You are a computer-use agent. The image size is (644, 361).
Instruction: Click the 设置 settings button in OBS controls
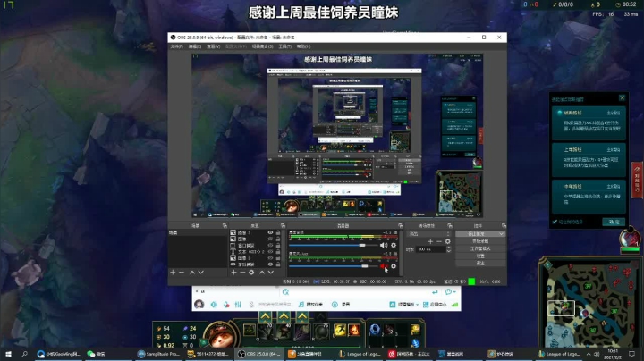pyautogui.click(x=480, y=256)
